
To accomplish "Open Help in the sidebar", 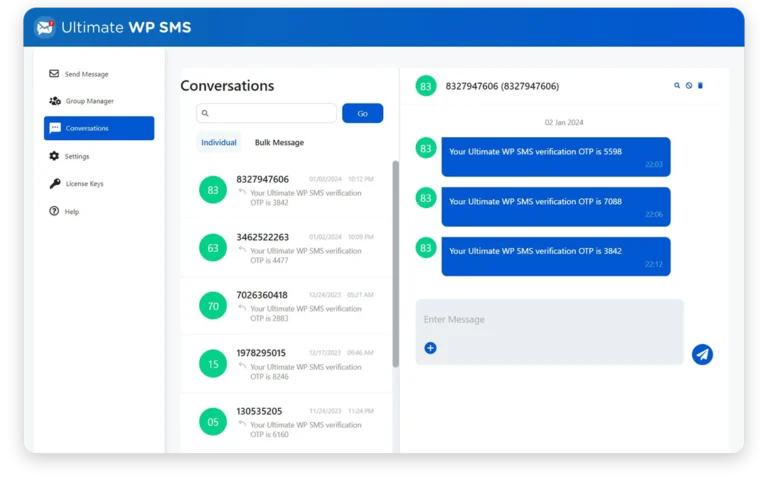I will 99,212.
